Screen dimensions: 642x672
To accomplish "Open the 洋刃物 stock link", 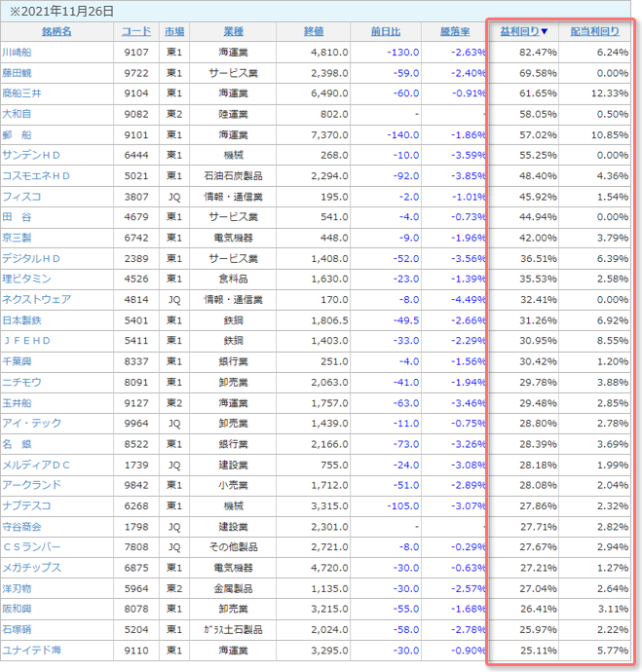I will [17, 589].
